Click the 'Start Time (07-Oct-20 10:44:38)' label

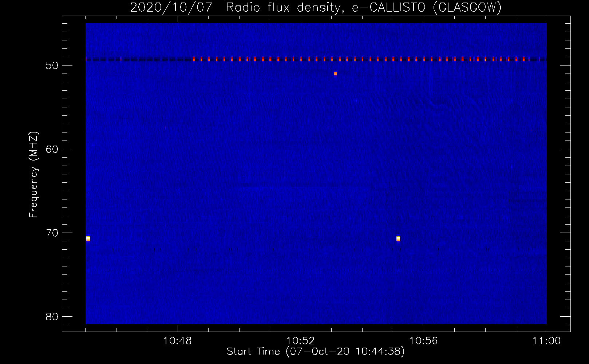pos(316,352)
